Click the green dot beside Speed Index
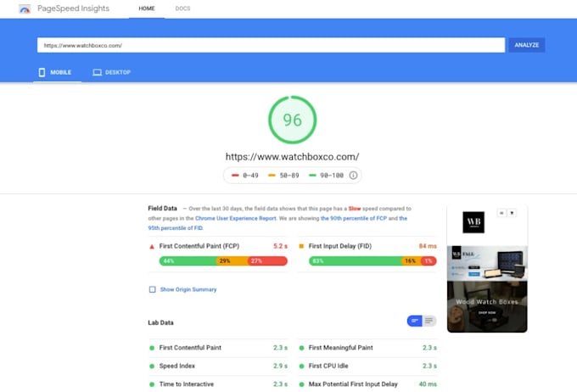The image size is (577, 392). click(x=152, y=367)
